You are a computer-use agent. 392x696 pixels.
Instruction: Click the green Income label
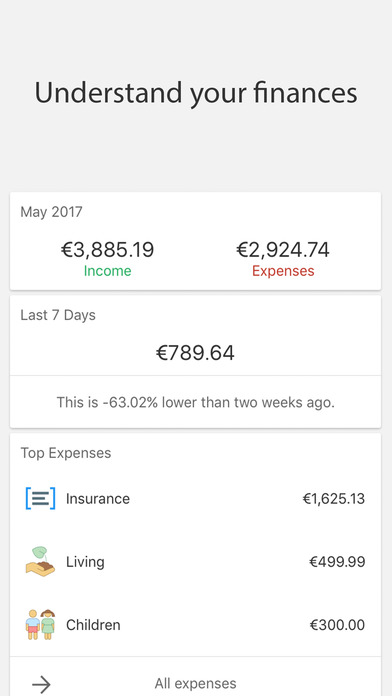click(107, 271)
